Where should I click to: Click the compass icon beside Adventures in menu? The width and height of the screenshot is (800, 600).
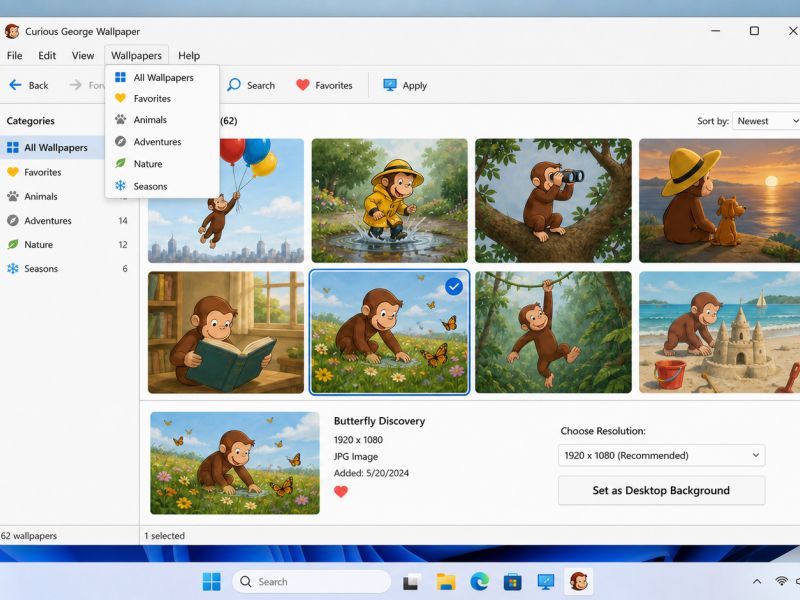120,141
